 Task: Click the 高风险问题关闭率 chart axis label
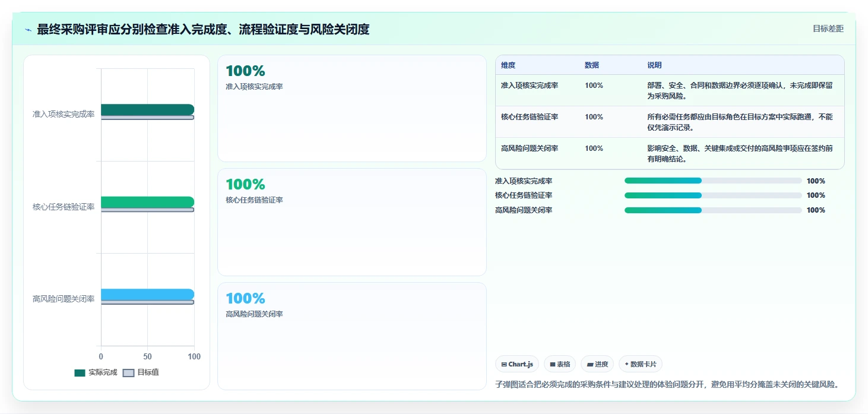(x=64, y=299)
